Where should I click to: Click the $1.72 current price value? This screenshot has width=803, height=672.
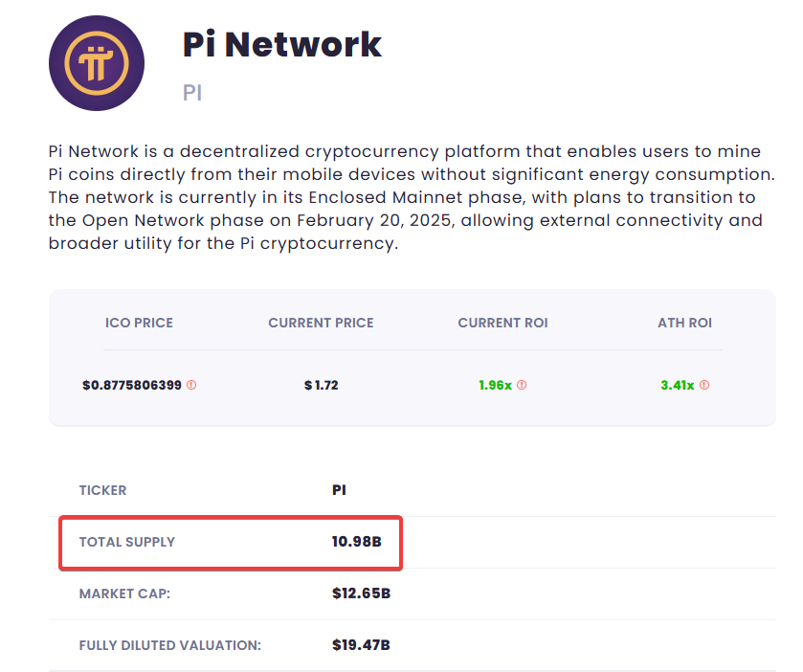321,385
